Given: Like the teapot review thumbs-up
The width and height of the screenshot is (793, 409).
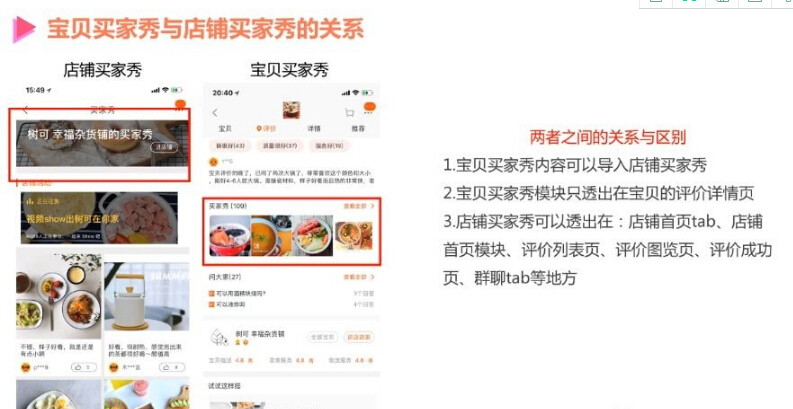Looking at the screenshot, I should click(x=171, y=367).
